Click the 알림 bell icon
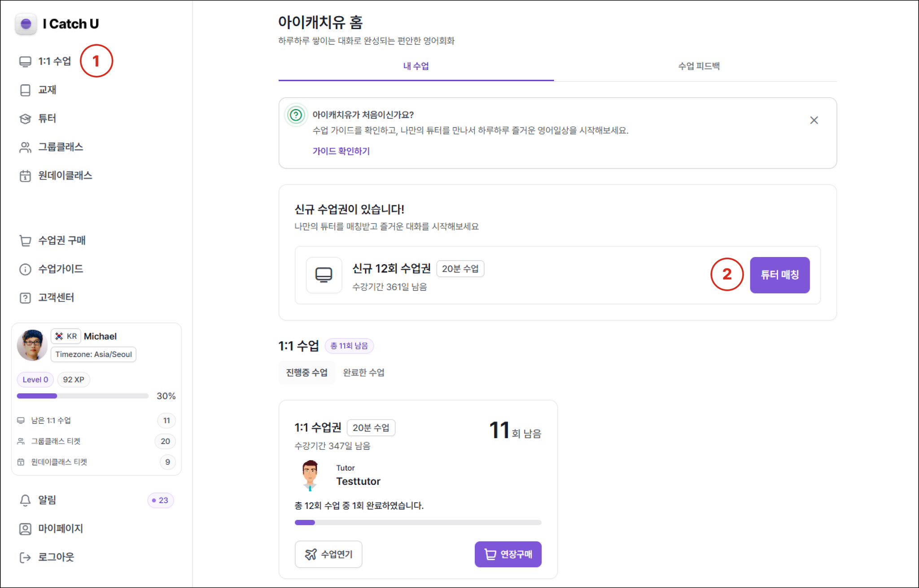 point(25,500)
